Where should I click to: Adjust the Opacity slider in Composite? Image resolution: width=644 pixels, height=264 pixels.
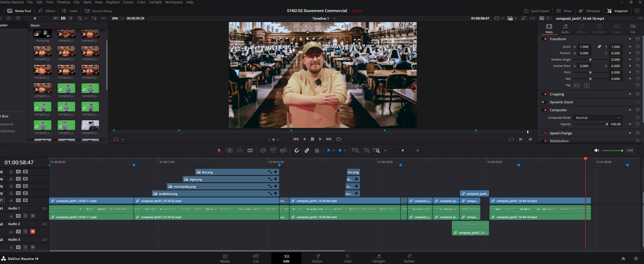coord(607,124)
